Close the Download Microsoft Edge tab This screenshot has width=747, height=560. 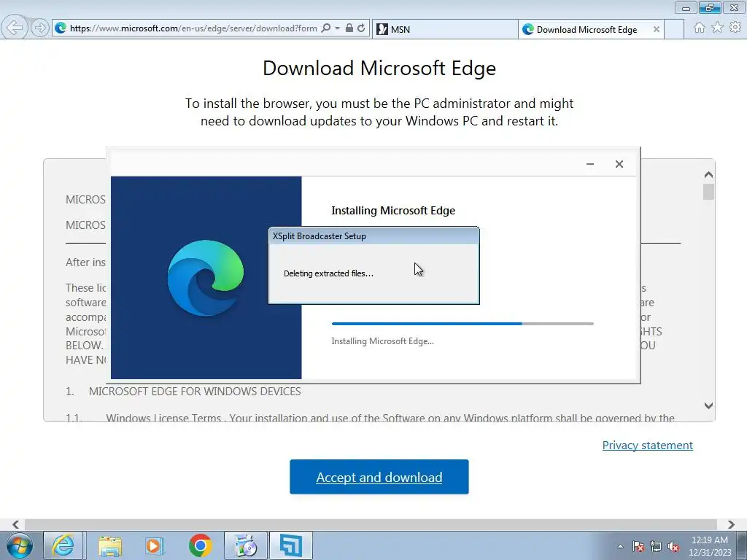656,29
